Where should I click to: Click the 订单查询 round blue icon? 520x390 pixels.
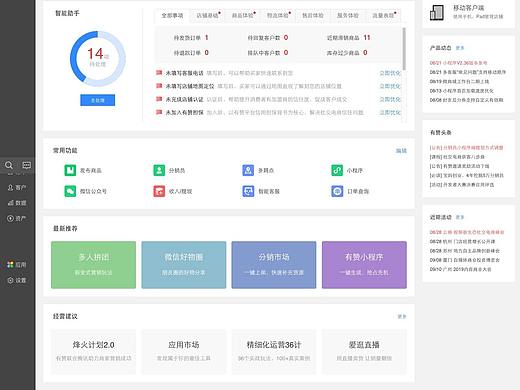coord(337,191)
